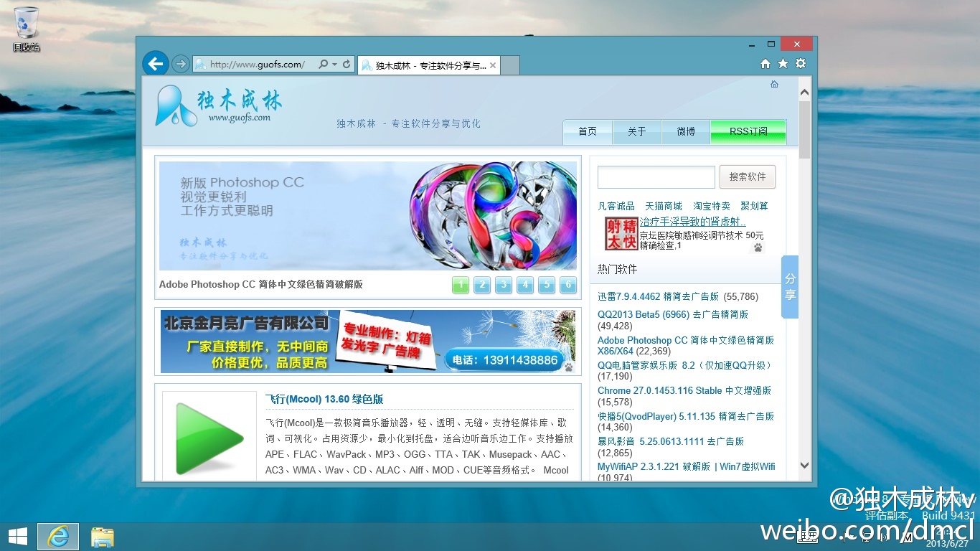
Task: Click paw icon on 京坛医院 ad
Action: click(758, 248)
